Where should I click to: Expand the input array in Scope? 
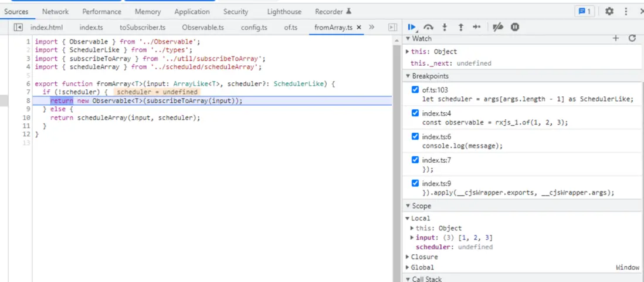click(x=412, y=237)
